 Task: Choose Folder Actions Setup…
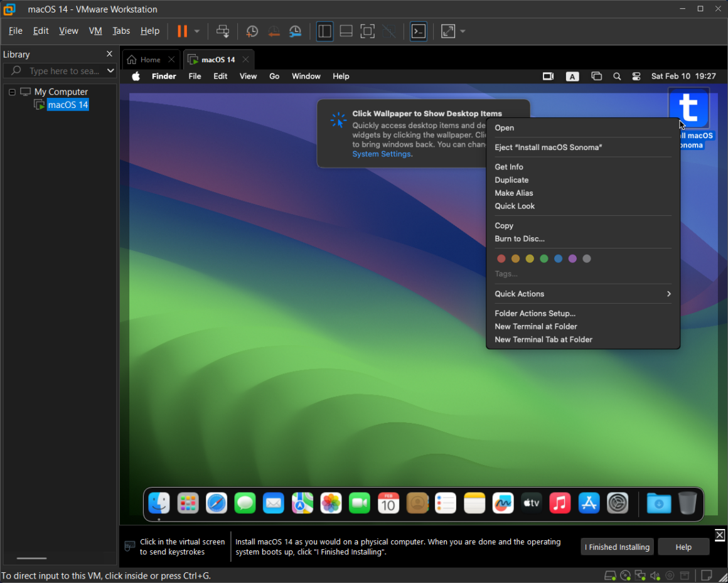tap(582, 313)
